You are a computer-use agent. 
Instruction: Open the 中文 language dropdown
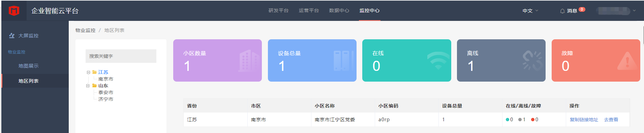tap(530, 11)
